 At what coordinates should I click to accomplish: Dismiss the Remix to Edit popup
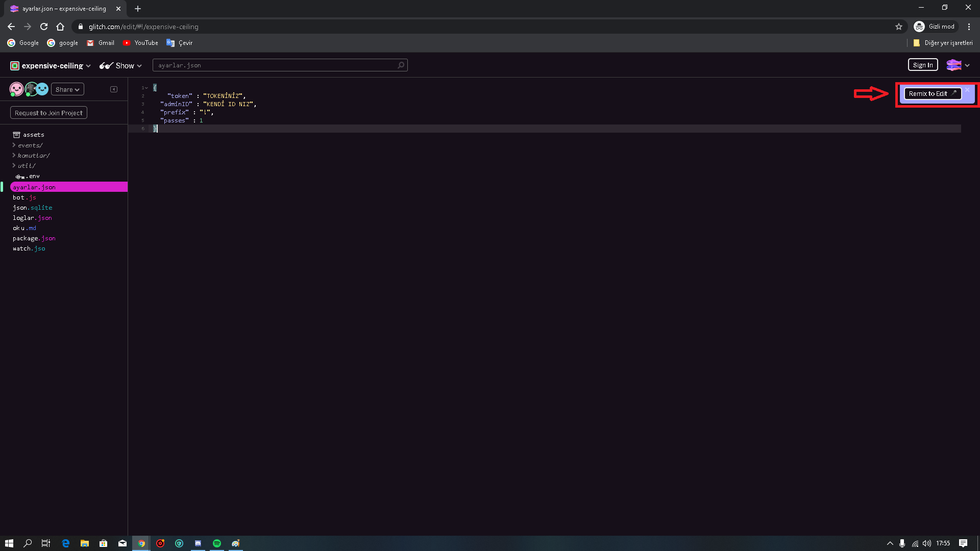tap(967, 90)
